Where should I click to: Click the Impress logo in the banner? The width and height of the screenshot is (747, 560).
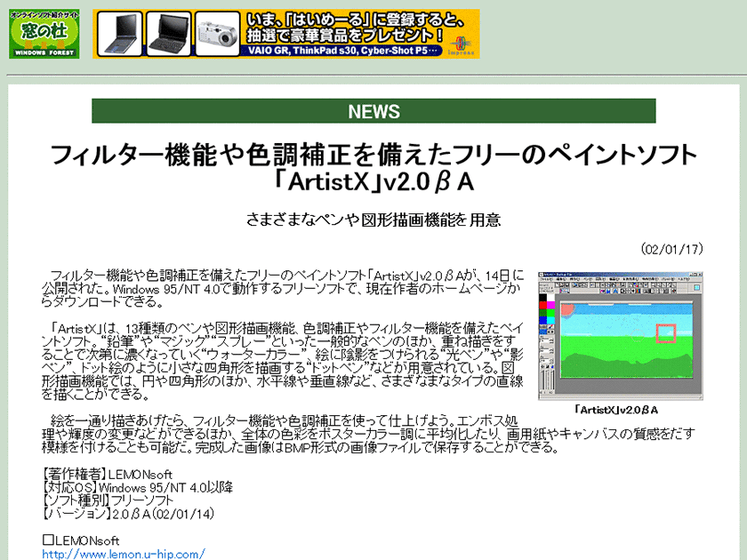pos(461,45)
